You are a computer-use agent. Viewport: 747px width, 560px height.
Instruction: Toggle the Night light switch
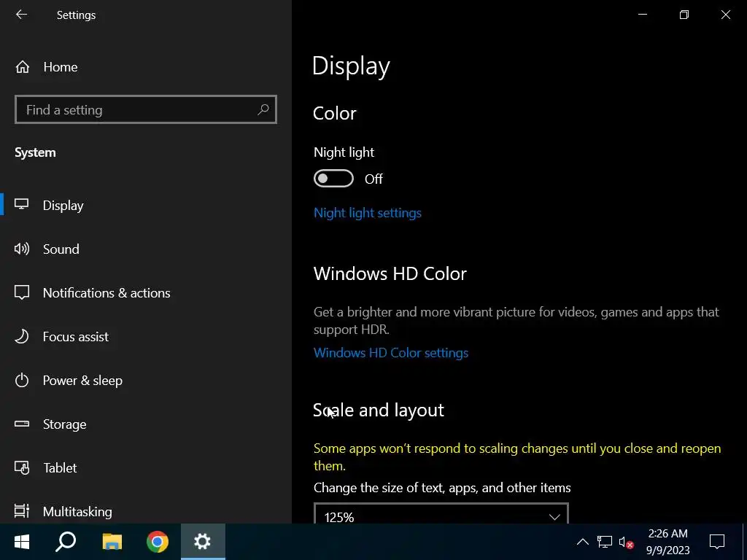click(x=333, y=179)
